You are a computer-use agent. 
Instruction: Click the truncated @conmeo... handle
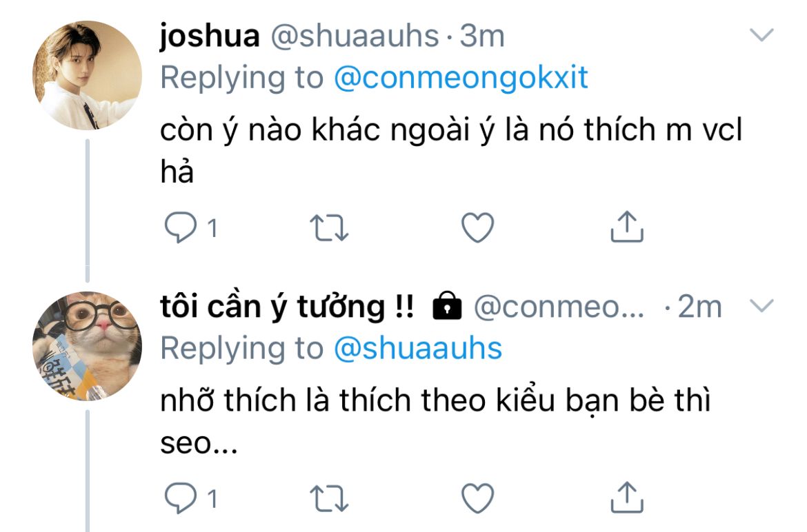(x=559, y=307)
